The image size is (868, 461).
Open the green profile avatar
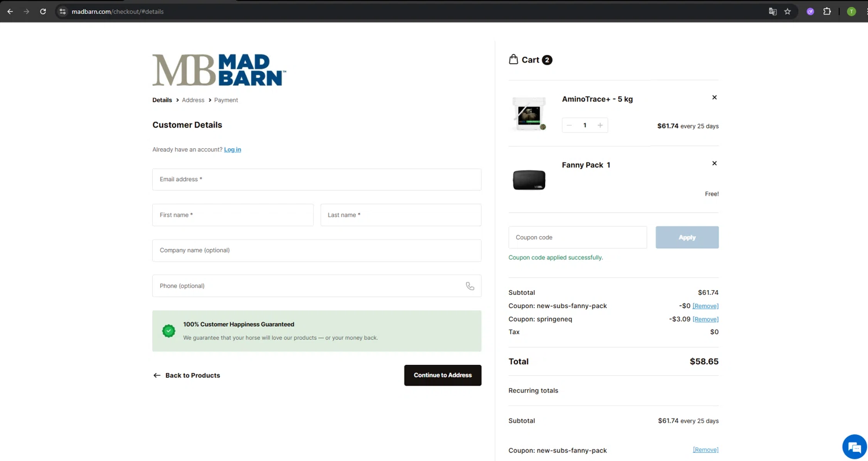coord(851,12)
